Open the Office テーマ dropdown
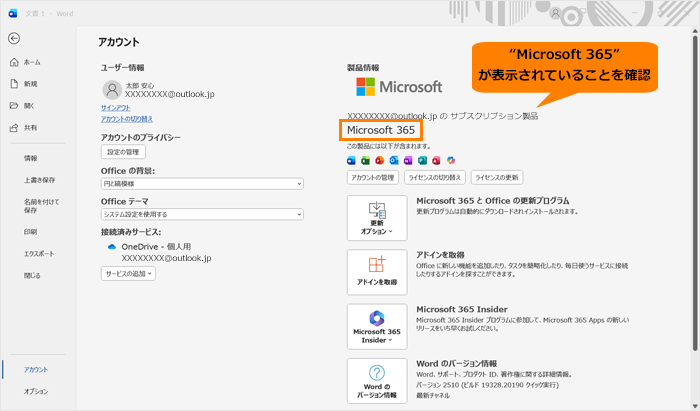The width and height of the screenshot is (700, 411). (202, 214)
